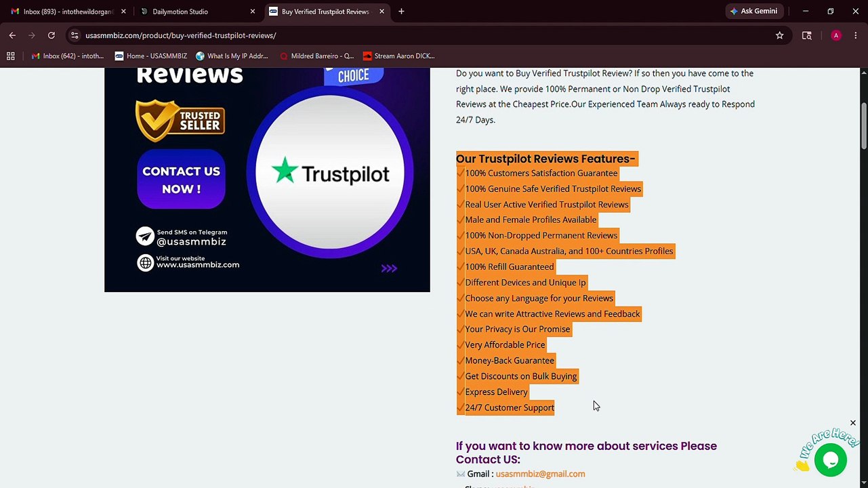
Task: Click the Trustpilot product image
Action: tap(267, 180)
